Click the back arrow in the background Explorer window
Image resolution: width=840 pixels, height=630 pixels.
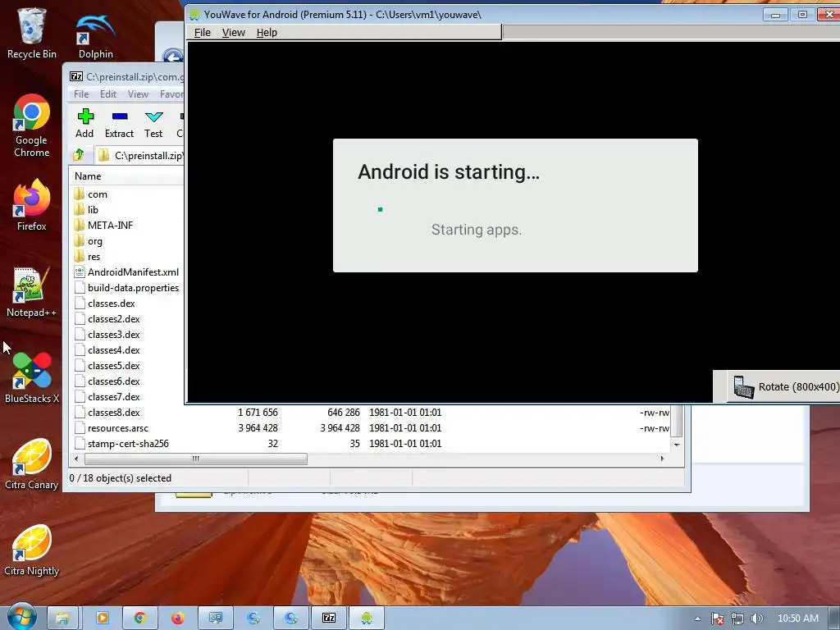(x=172, y=56)
